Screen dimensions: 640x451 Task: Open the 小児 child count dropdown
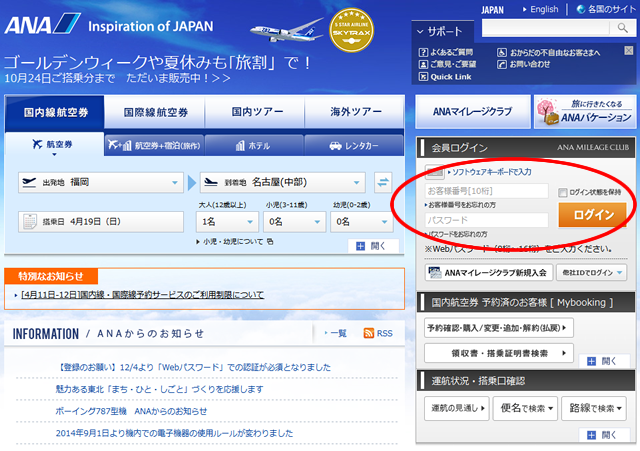[295, 222]
